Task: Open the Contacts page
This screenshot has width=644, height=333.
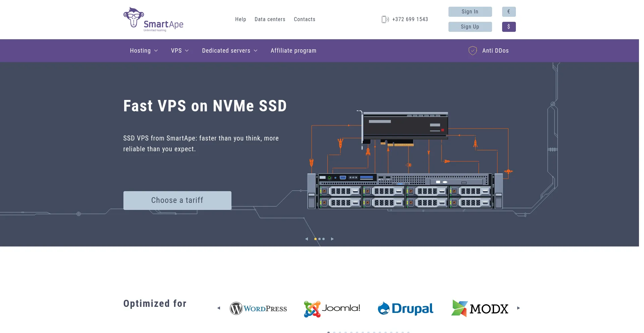Action: pyautogui.click(x=305, y=19)
